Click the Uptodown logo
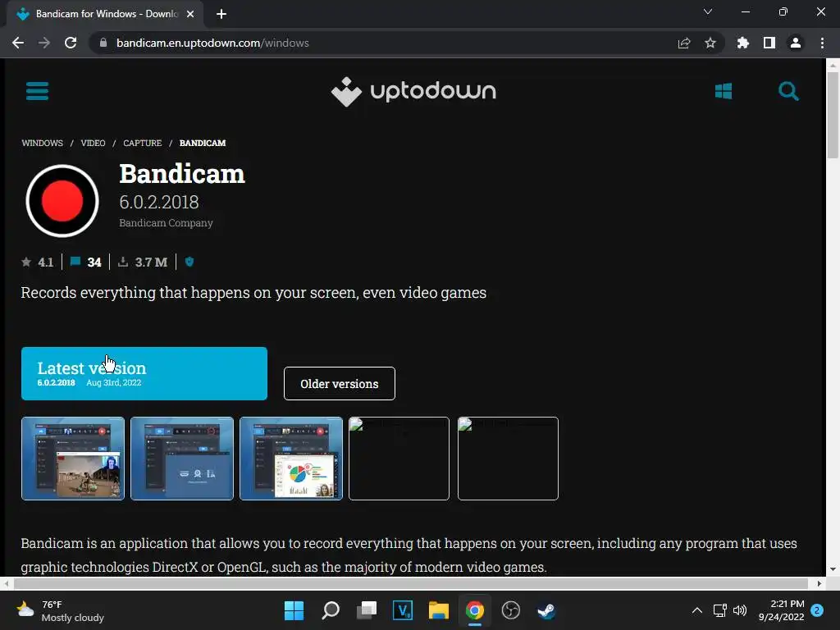This screenshot has width=840, height=630. coord(413,92)
